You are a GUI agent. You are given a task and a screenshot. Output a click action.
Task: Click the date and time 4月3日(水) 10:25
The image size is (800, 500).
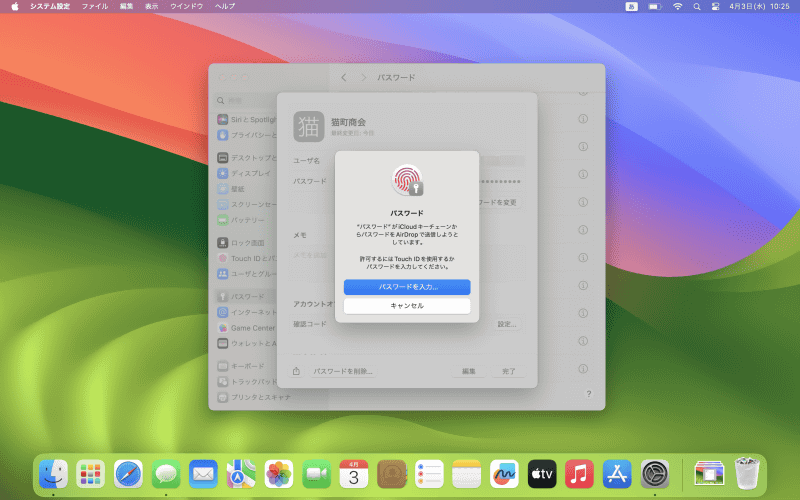tap(759, 6)
